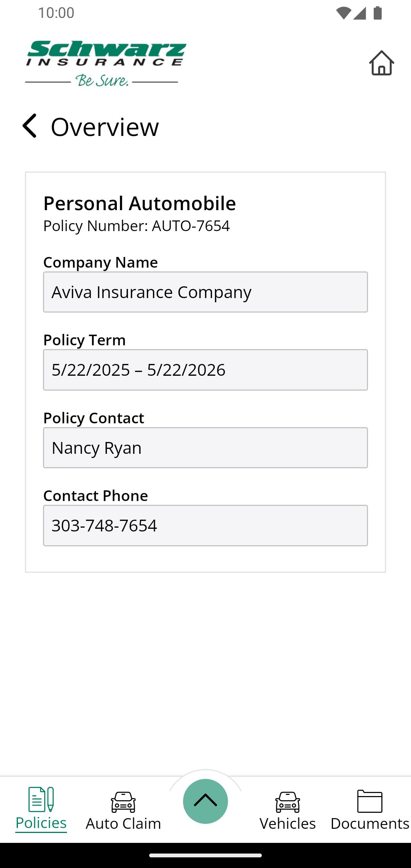This screenshot has height=868, width=411.
Task: Tap the Policy Number AUTO-7654 text
Action: (137, 226)
